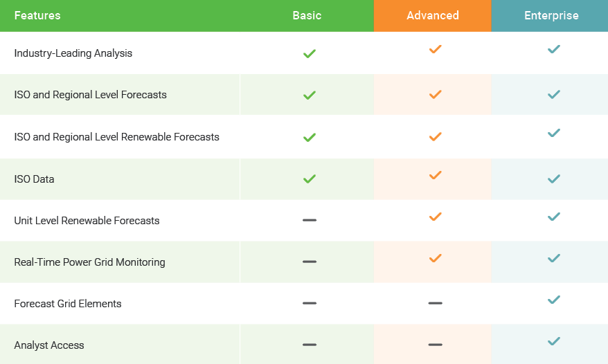Viewport: 608px width, 364px height.
Task: Click the Enterprise checkmark for ISO and Regional Level Forecasts
Action: [x=554, y=95]
